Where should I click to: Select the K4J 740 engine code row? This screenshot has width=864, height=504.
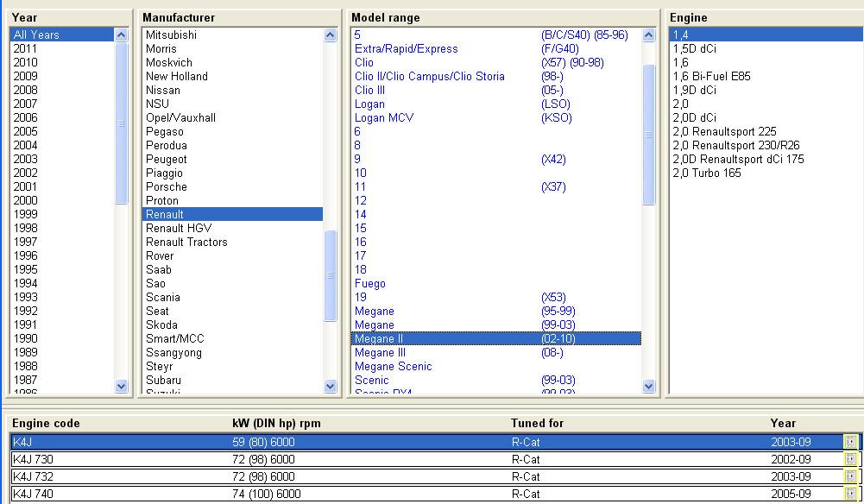[x=33, y=494]
